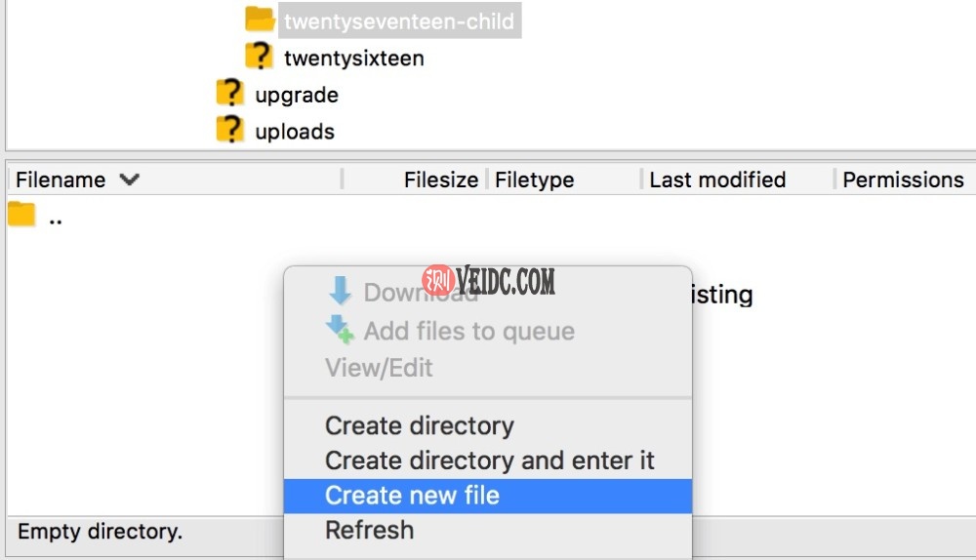976x560 pixels.
Task: Click Create new file menu entry
Action: (412, 496)
